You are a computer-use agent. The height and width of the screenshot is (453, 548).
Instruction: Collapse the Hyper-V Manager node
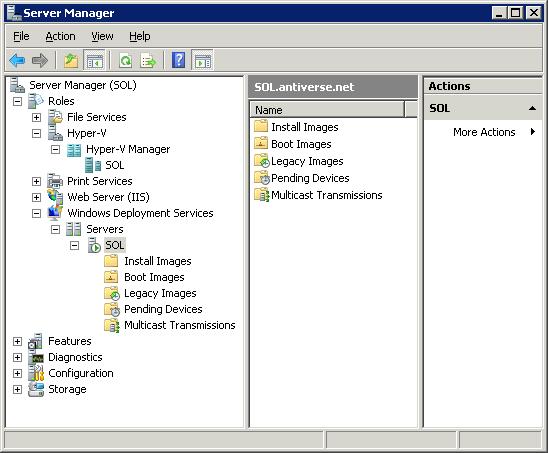[x=55, y=150]
